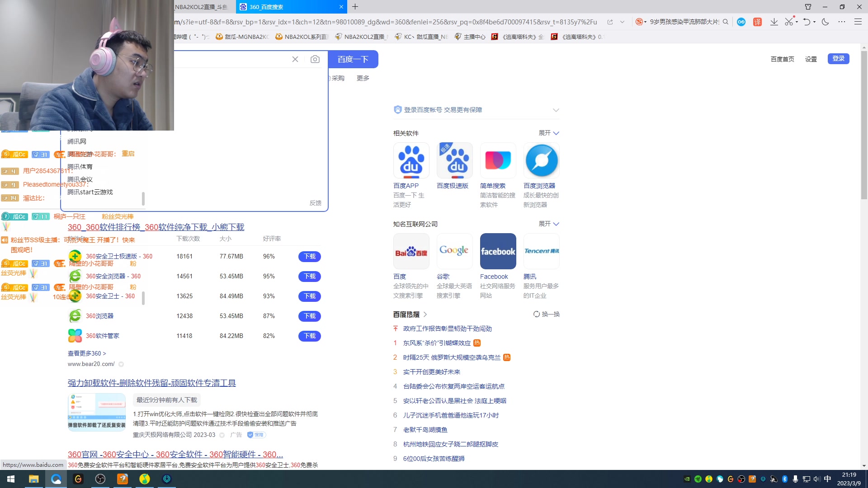
Task: Click the address bar share icon
Action: [x=610, y=22]
